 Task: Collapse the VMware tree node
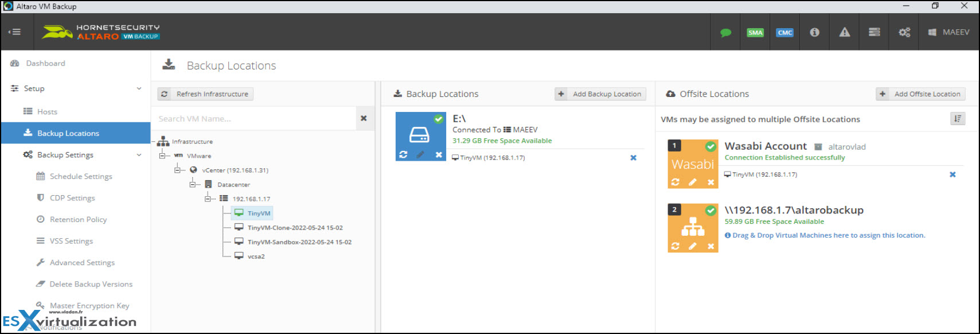[x=162, y=156]
